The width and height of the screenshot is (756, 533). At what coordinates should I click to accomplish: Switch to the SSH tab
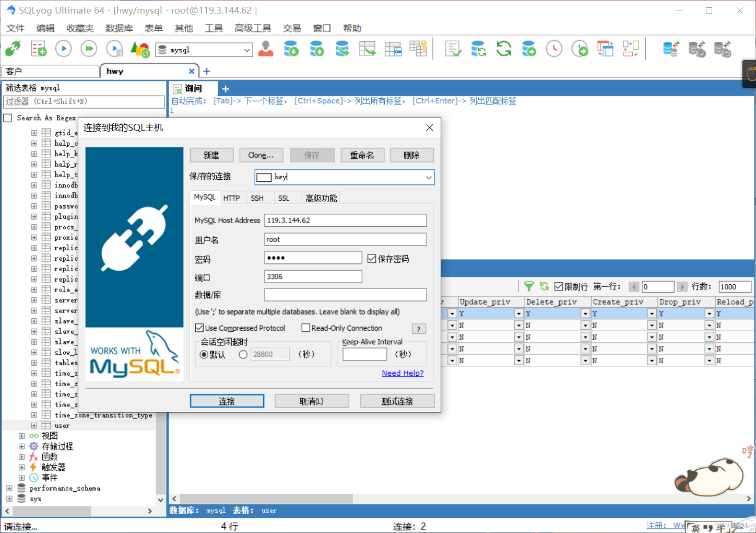257,198
